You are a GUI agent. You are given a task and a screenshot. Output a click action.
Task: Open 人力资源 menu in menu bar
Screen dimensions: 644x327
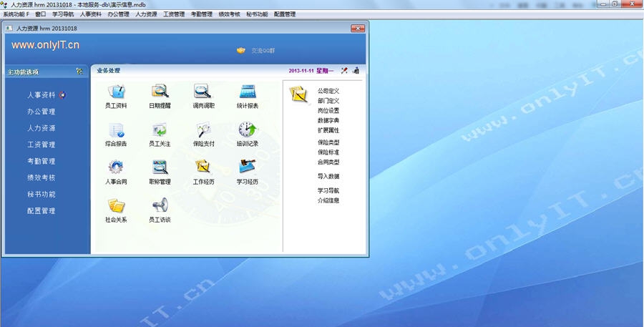146,14
